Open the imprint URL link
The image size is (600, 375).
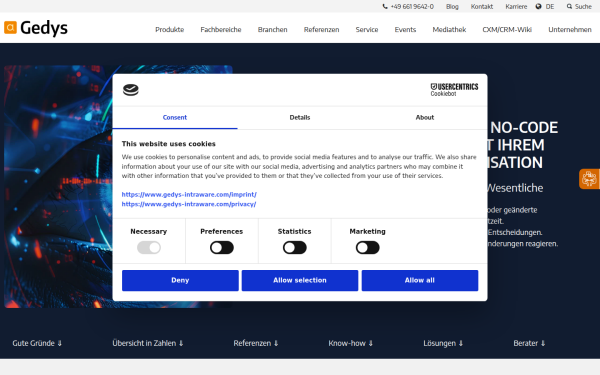click(x=189, y=194)
